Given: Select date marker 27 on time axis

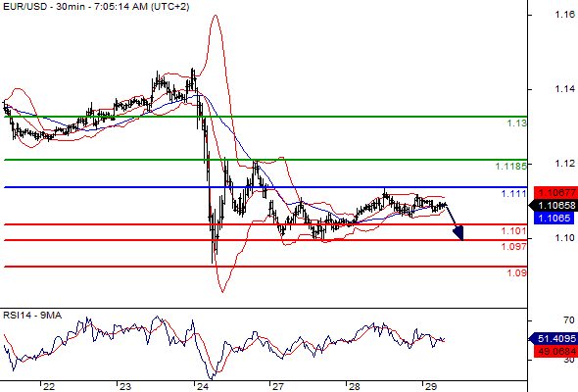Looking at the screenshot, I should [278, 386].
